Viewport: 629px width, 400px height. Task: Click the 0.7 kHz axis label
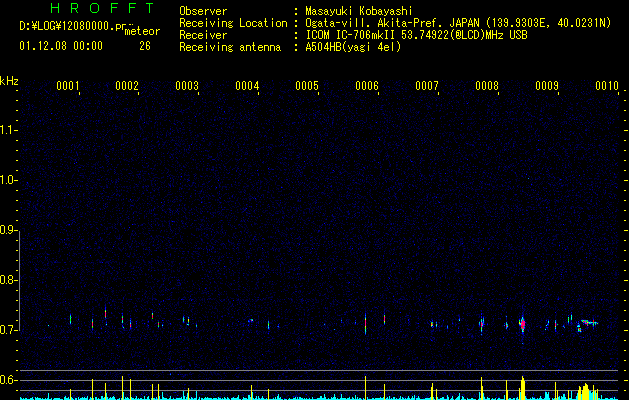9,330
